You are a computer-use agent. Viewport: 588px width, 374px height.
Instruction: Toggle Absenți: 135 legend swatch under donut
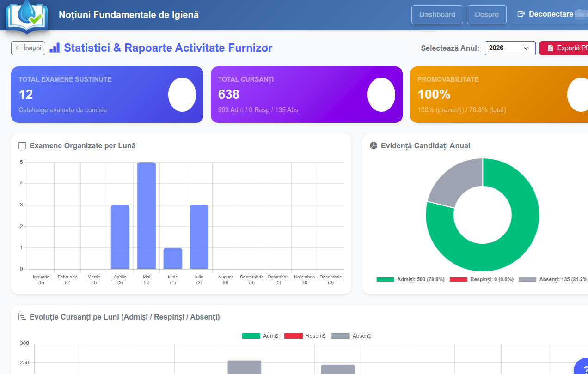point(527,279)
